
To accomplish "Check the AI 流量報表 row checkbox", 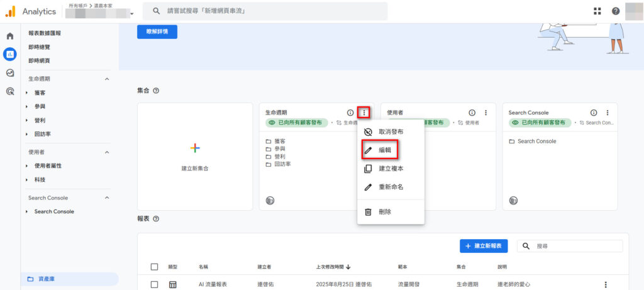I will coord(155,284).
